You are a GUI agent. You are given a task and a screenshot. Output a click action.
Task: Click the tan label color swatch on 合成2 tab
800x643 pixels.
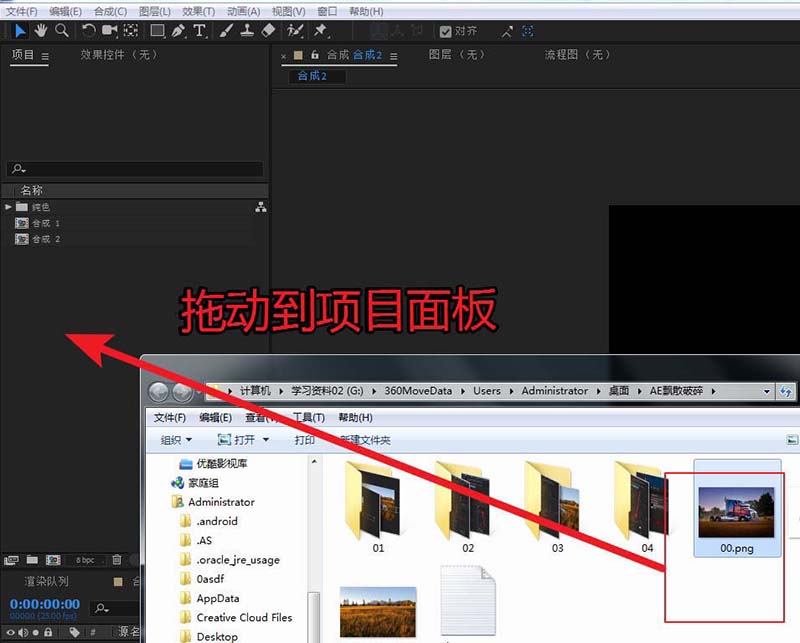click(x=298, y=55)
